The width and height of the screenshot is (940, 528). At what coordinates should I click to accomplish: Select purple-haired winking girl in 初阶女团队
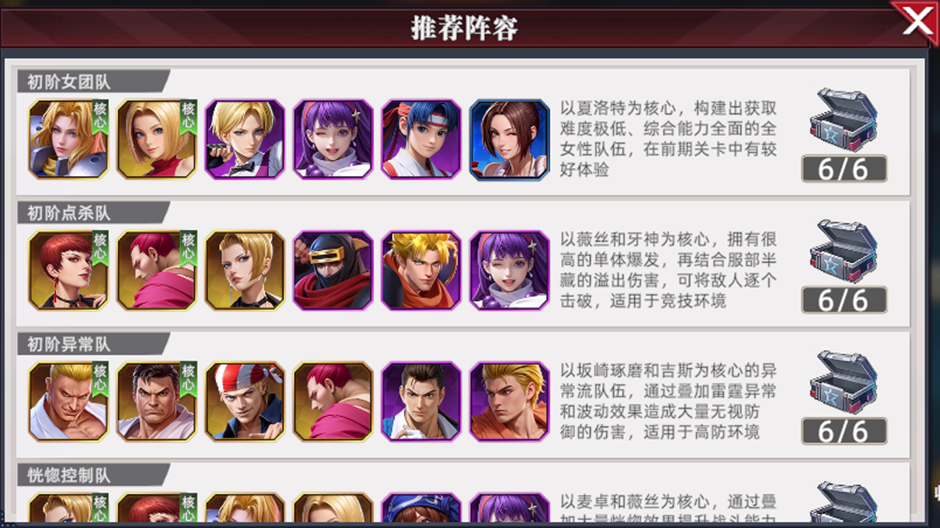pyautogui.click(x=333, y=140)
